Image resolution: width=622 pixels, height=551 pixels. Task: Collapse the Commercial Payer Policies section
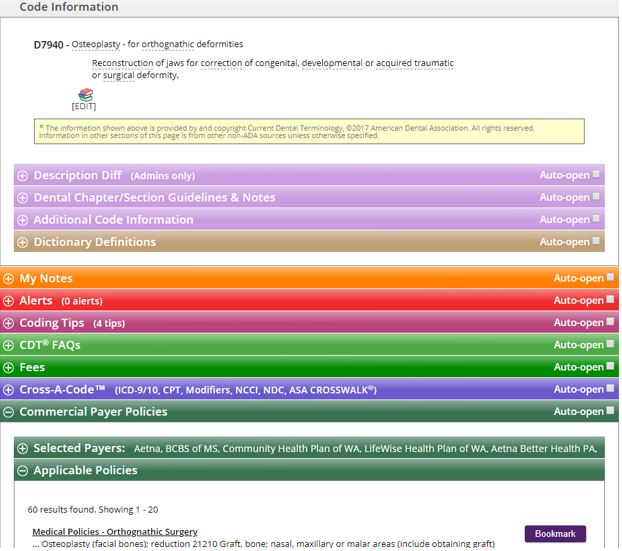point(8,412)
